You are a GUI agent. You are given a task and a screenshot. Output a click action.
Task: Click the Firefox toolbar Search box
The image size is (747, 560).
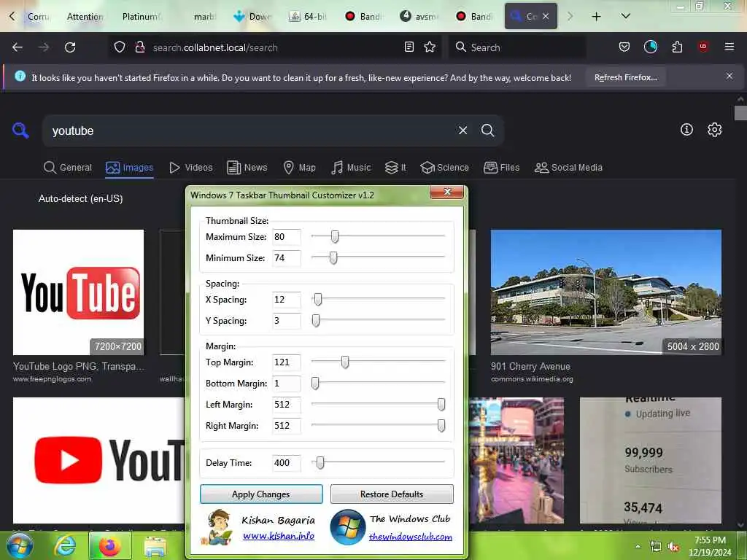[x=517, y=47]
